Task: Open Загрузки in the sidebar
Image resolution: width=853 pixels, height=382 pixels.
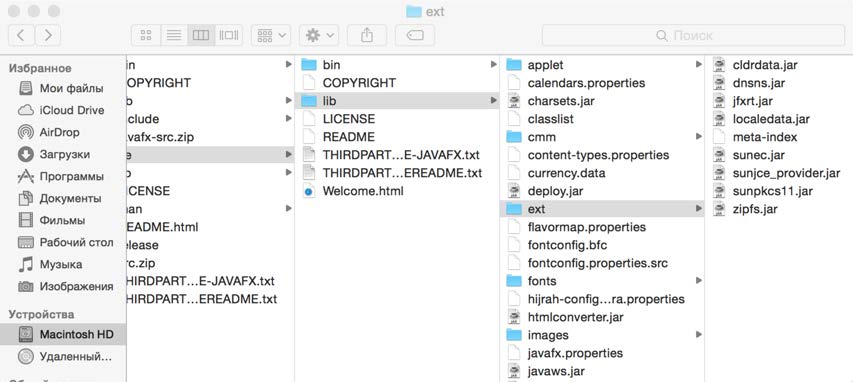Action: 63,154
